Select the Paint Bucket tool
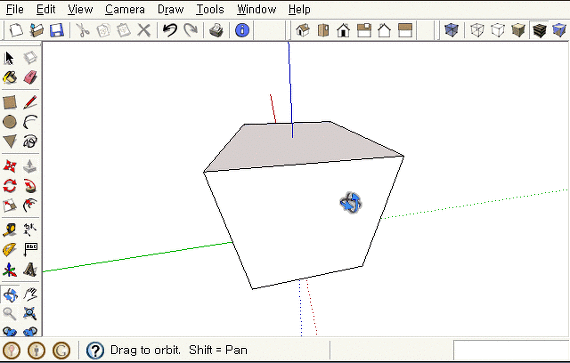 (x=10, y=77)
